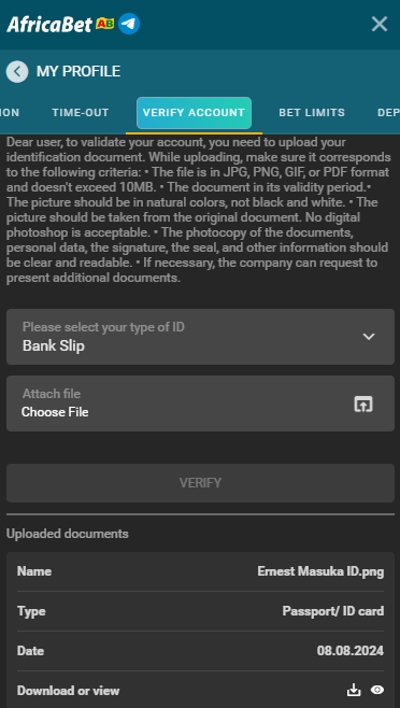Click the upload icon in Attach file
Screen dimensions: 400x708
363,404
